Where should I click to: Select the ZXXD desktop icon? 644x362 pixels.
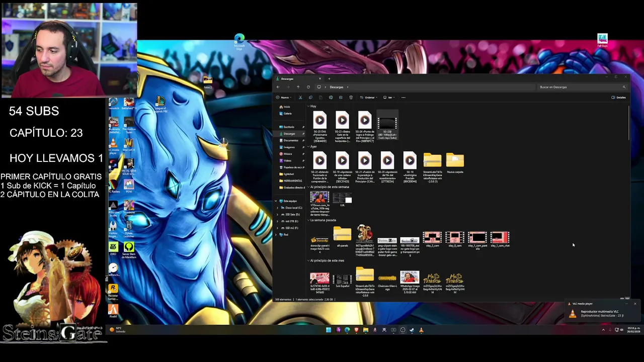113,249
